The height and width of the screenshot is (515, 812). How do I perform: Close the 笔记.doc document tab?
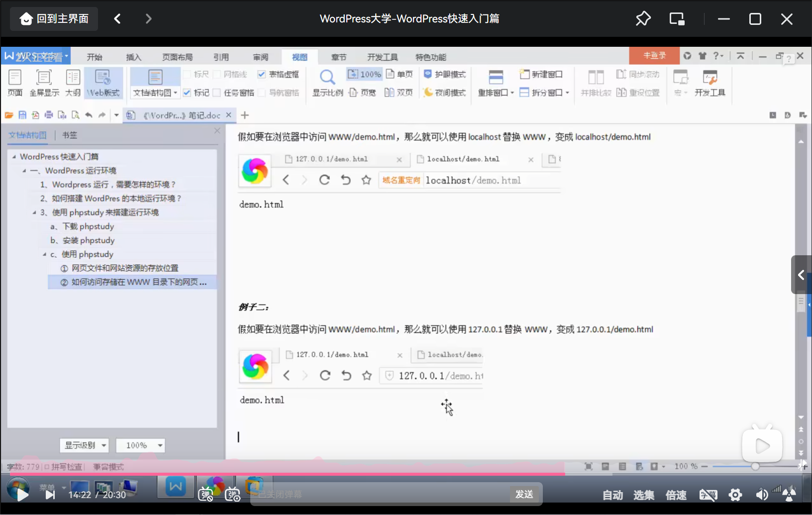pos(228,115)
